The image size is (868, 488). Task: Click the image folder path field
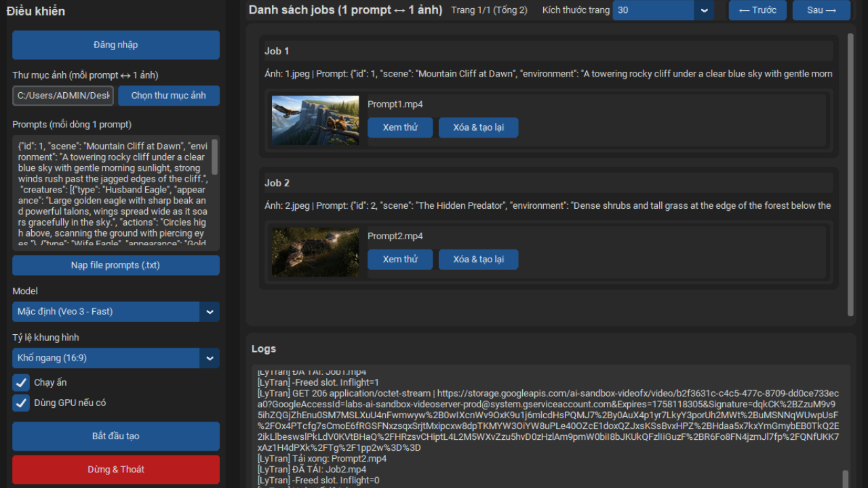coord(63,96)
